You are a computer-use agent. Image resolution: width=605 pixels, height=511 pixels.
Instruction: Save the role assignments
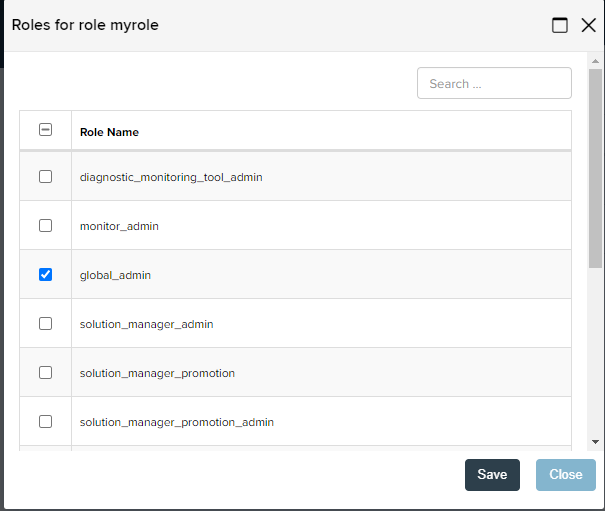click(492, 475)
